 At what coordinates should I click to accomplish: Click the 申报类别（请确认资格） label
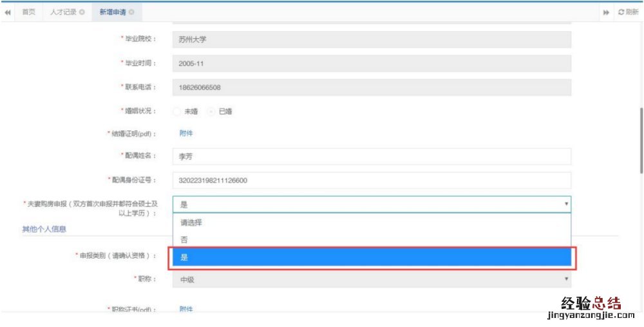116,255
